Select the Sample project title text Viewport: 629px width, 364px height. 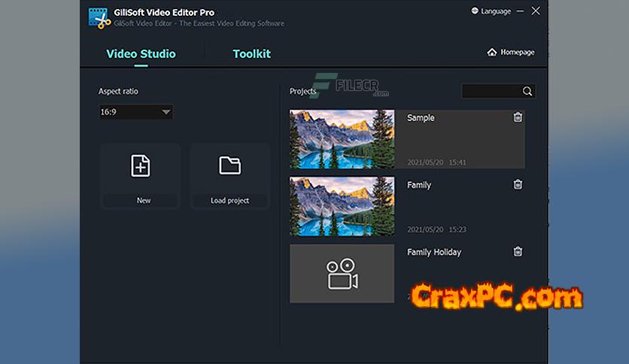coord(421,118)
